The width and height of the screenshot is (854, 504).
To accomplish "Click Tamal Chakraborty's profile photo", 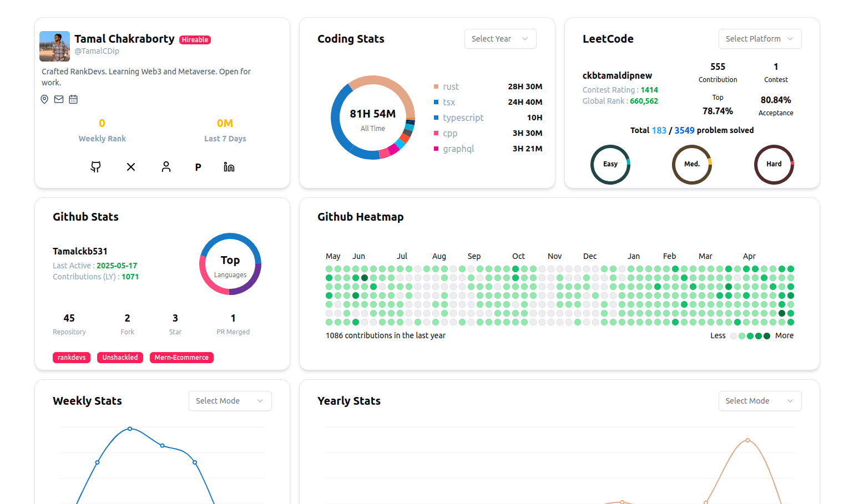I will [54, 46].
